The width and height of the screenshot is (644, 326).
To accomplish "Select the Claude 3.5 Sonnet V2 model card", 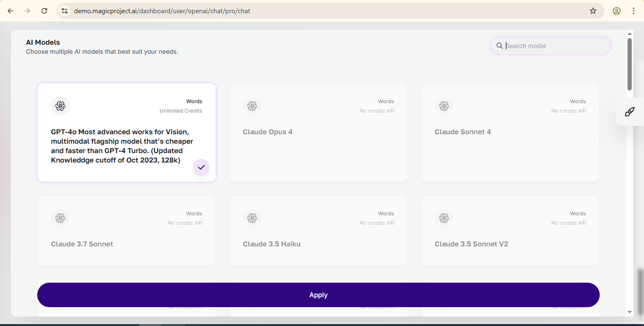I will 510,230.
